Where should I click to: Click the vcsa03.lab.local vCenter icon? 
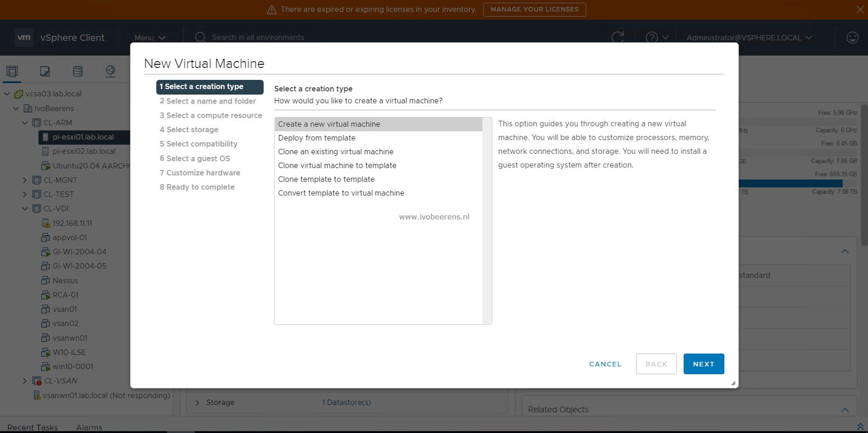18,94
